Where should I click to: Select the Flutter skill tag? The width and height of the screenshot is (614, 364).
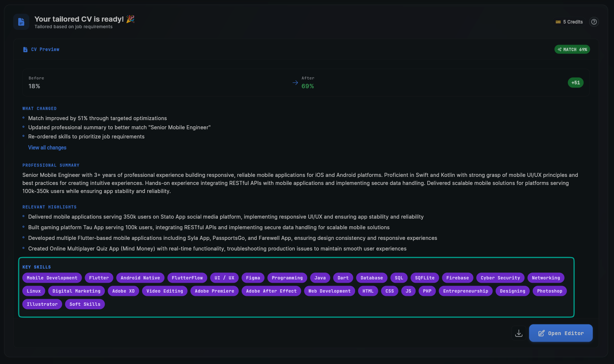coord(99,278)
